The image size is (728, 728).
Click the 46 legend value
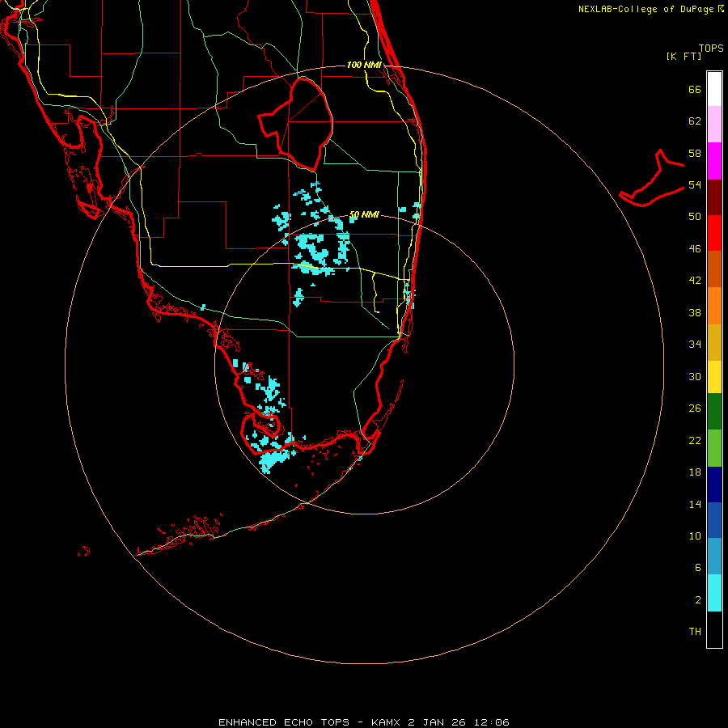click(695, 248)
